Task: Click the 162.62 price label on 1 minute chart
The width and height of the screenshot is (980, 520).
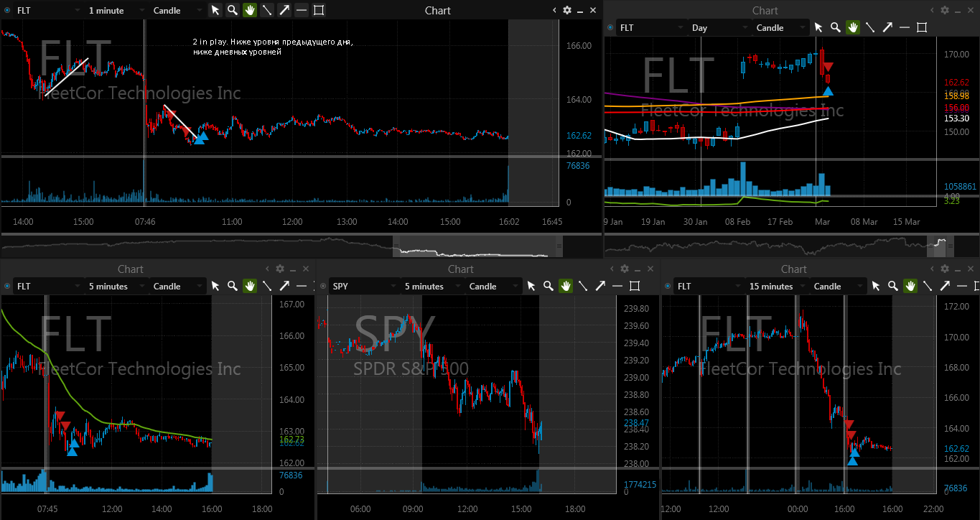Action: 579,135
